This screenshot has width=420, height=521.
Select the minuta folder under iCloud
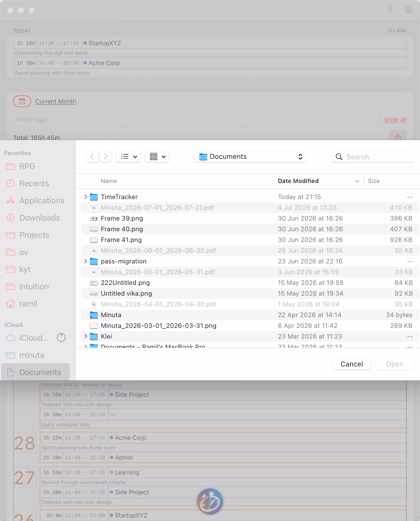click(x=35, y=355)
